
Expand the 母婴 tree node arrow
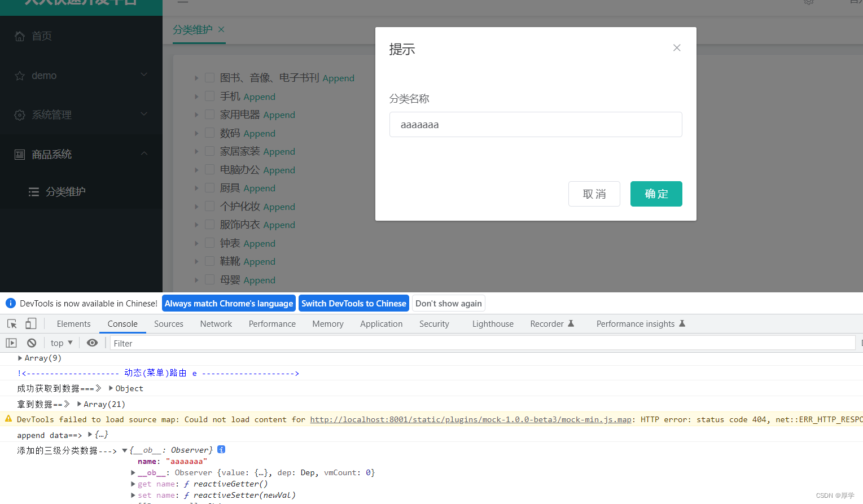196,280
